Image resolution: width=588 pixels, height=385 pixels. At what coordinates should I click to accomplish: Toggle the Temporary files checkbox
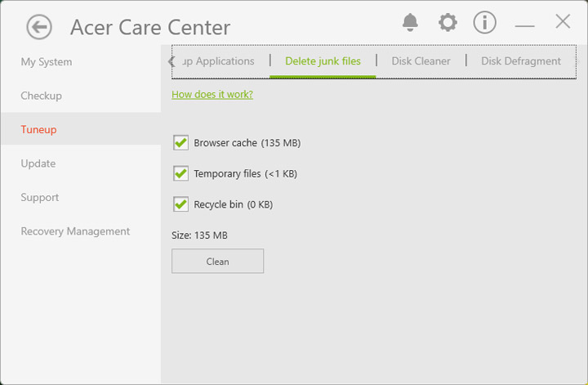[x=181, y=173]
